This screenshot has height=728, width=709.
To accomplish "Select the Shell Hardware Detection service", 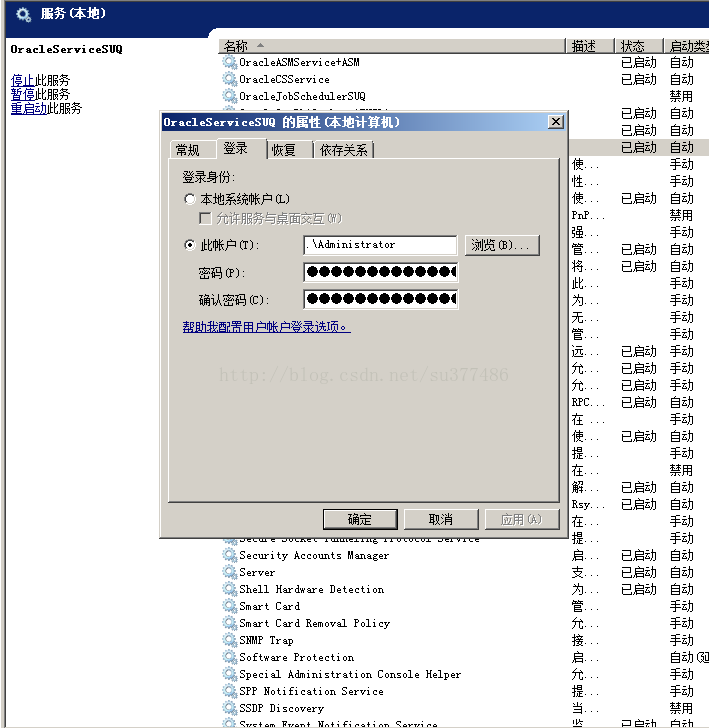I will coord(312,589).
